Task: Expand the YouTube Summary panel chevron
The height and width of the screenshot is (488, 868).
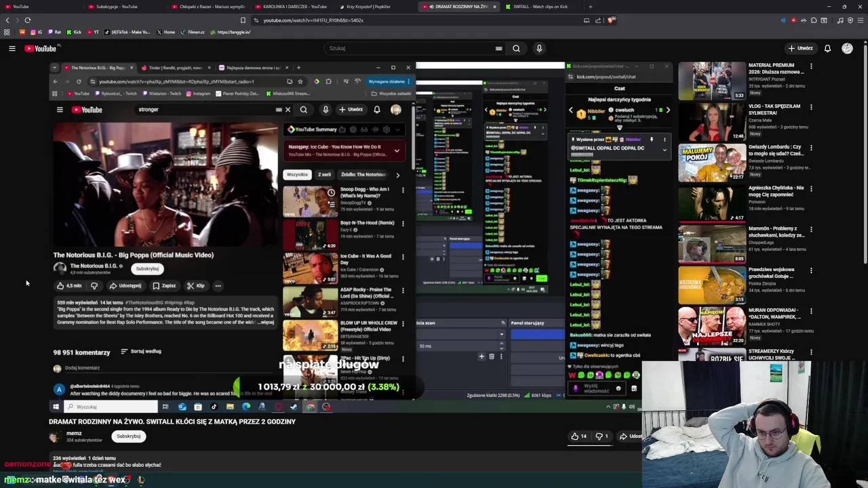Action: click(x=398, y=129)
